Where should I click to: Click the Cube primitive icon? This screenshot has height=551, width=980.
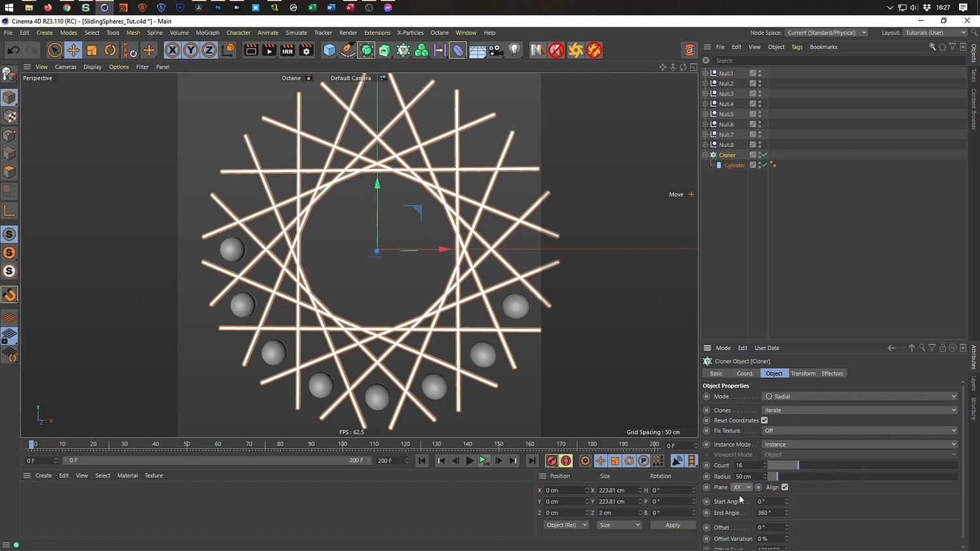(330, 50)
